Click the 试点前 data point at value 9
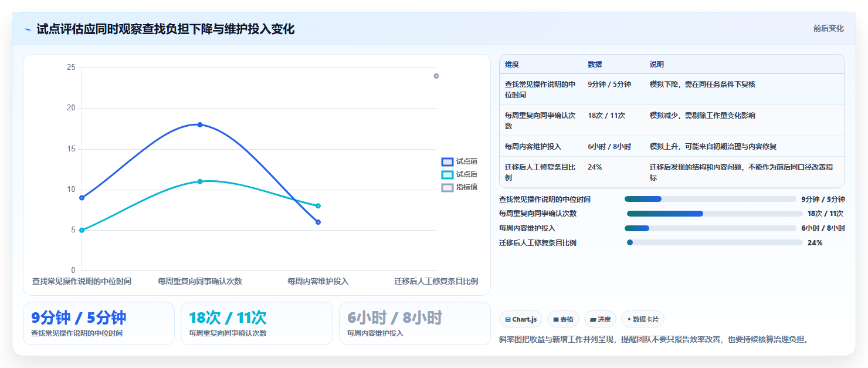868x368 pixels. [82, 198]
